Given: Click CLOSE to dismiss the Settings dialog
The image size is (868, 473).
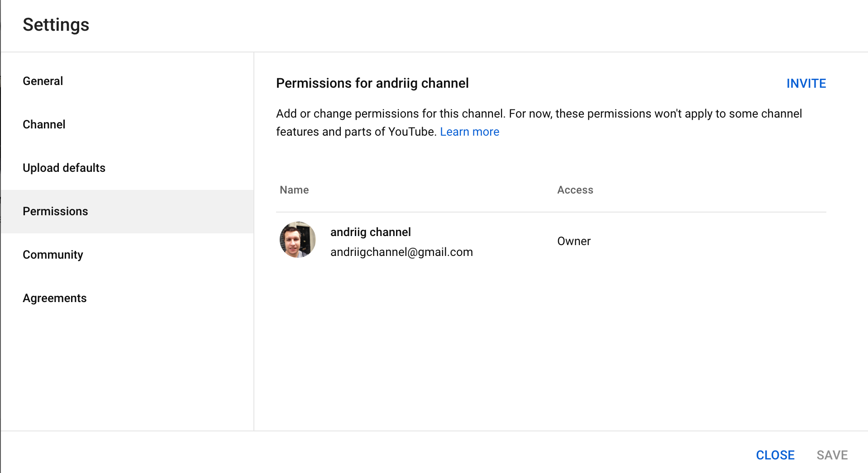Looking at the screenshot, I should (x=775, y=455).
